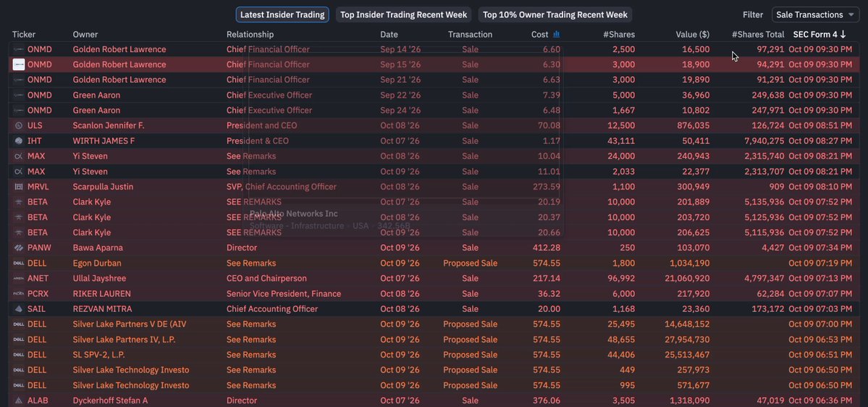This screenshot has height=407, width=868.
Task: Click ONMD logo in the Sep 15 row
Action: click(x=18, y=64)
